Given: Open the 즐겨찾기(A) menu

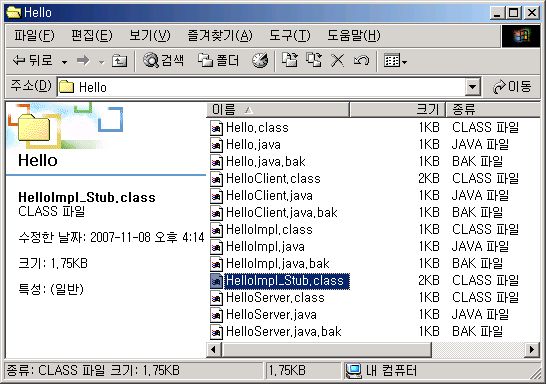Looking at the screenshot, I should (x=220, y=36).
